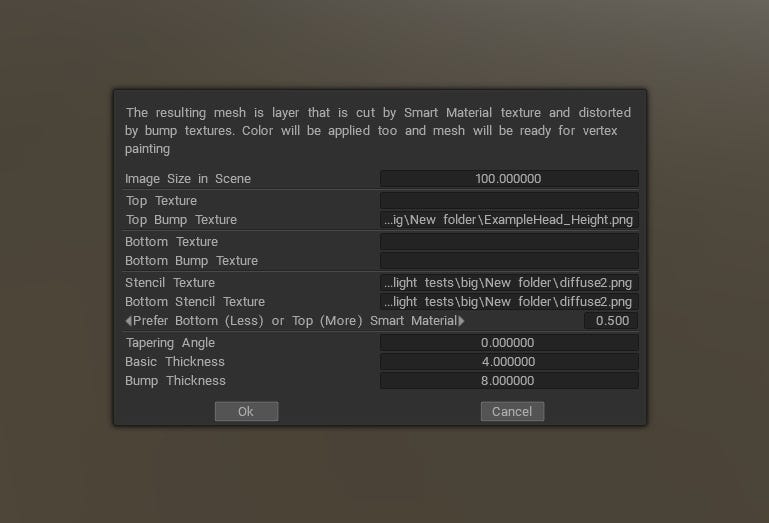Viewport: 769px width, 523px height.
Task: Click the Image Size in Scene label
Action: (x=188, y=179)
